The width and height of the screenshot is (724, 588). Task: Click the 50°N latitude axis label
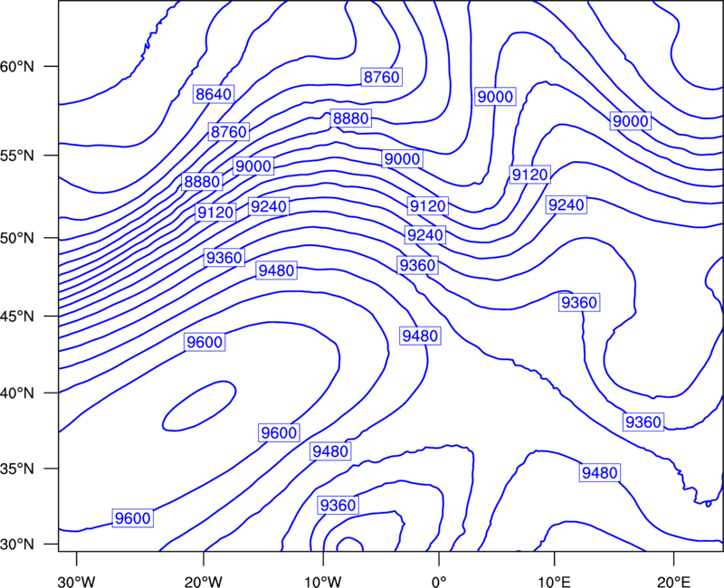[x=17, y=238]
